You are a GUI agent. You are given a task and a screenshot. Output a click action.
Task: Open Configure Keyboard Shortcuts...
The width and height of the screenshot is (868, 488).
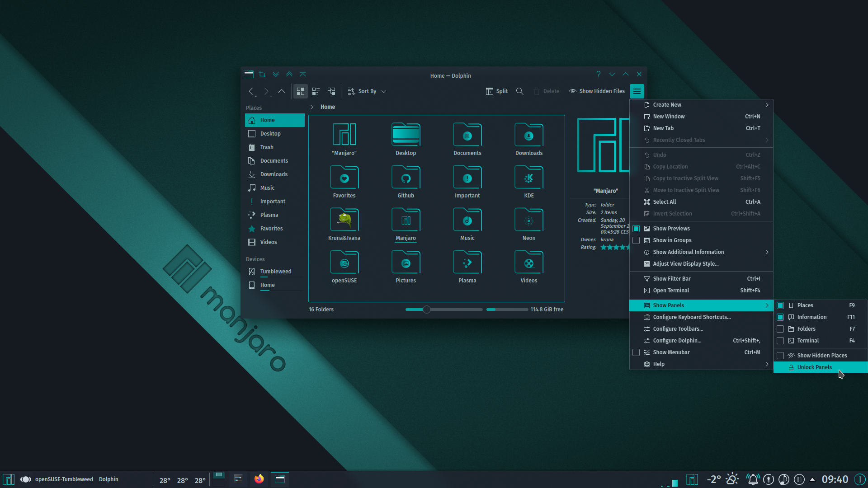[x=701, y=317]
